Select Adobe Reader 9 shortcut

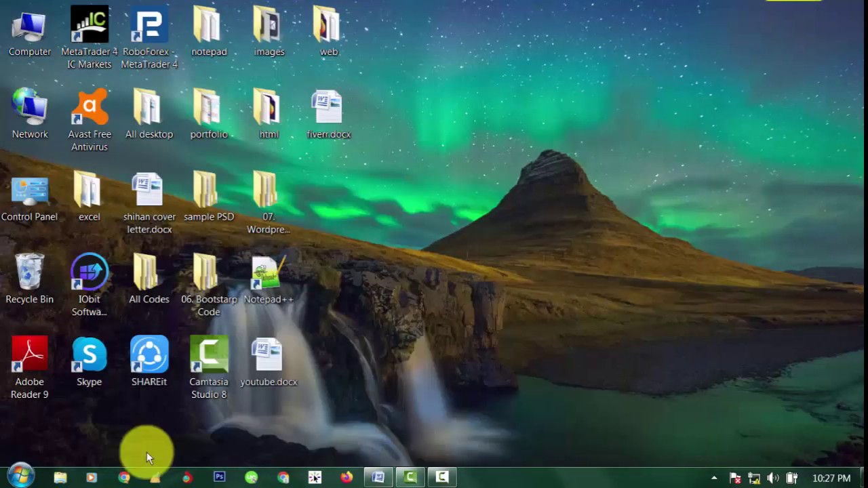tap(30, 367)
